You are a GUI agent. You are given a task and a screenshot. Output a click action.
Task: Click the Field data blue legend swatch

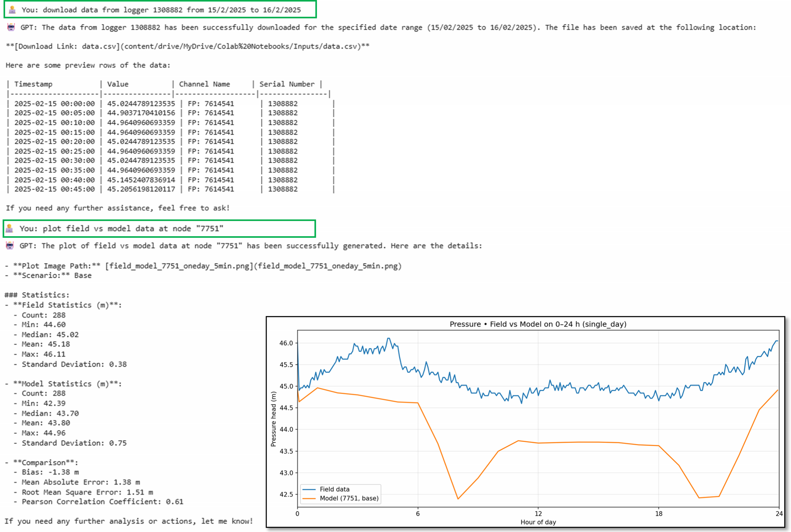pyautogui.click(x=309, y=489)
